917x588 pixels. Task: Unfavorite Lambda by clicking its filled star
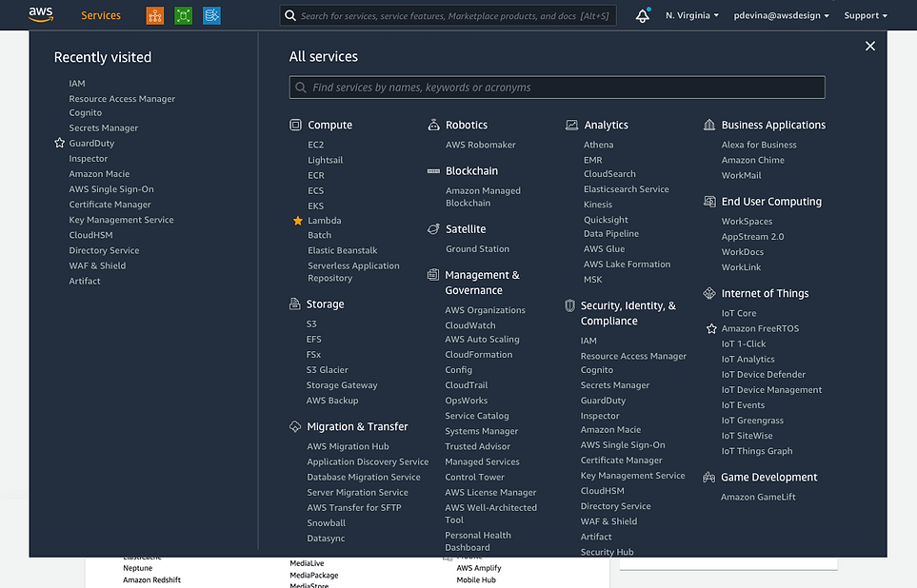pyautogui.click(x=298, y=221)
